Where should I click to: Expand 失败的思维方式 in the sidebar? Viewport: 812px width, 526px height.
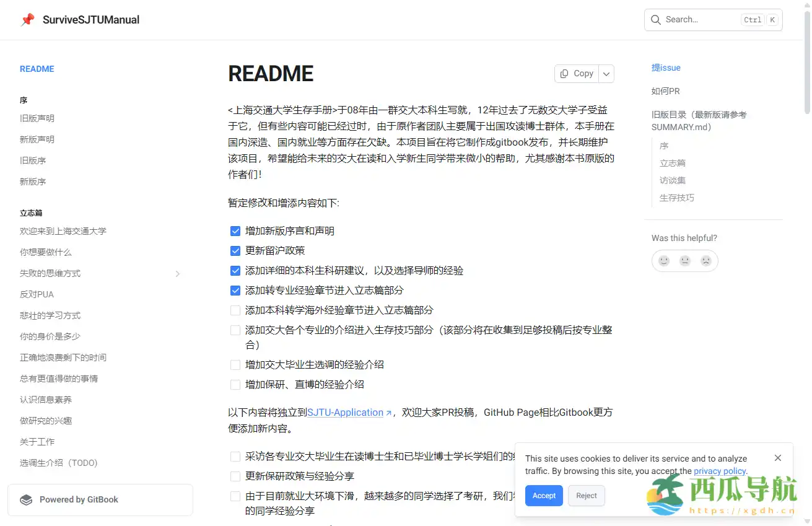178,273
